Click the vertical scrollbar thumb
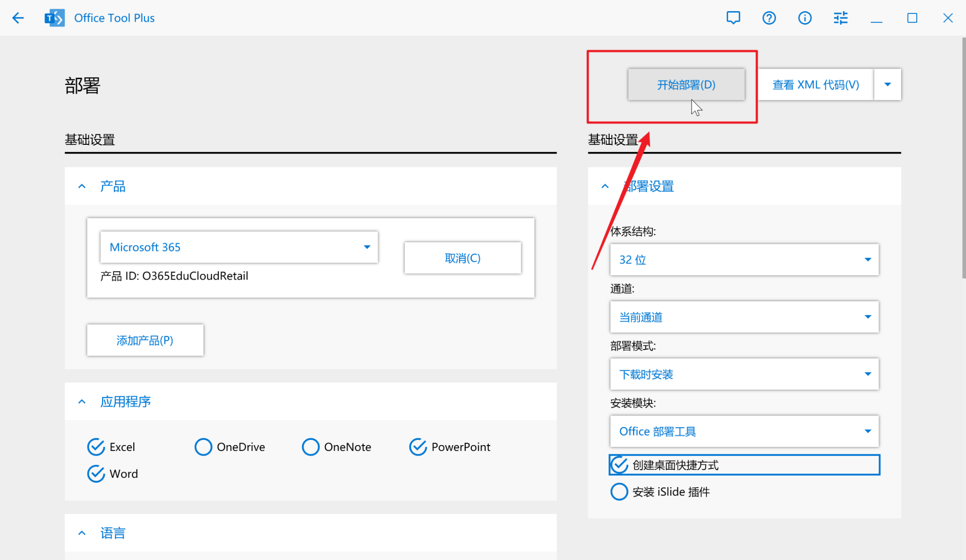 tap(963, 158)
